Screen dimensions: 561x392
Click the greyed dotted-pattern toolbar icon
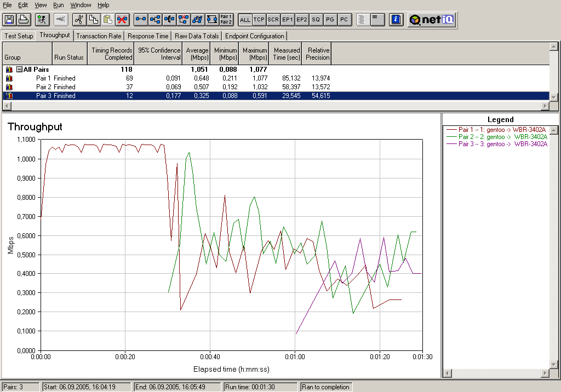(363, 19)
